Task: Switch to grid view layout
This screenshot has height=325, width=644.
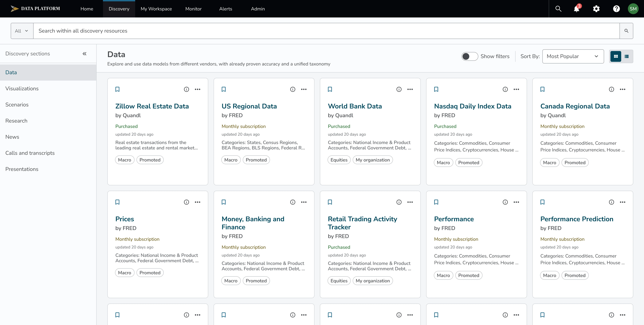Action: click(x=615, y=57)
